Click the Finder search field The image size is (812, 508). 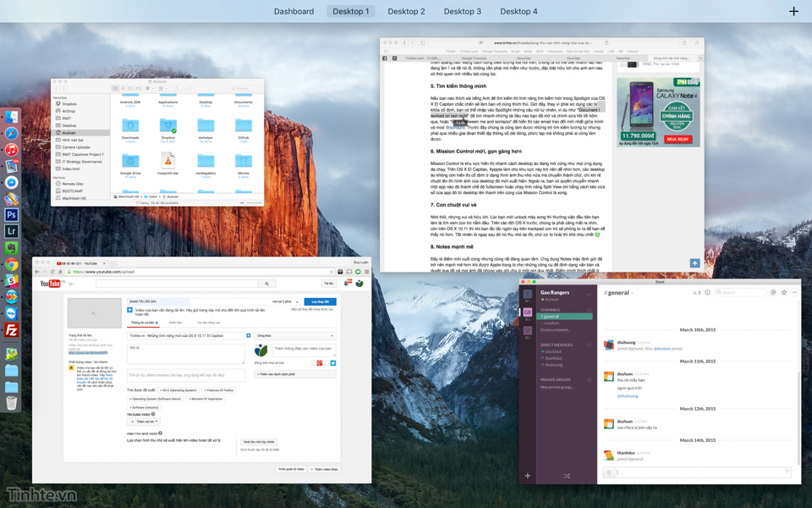point(243,88)
